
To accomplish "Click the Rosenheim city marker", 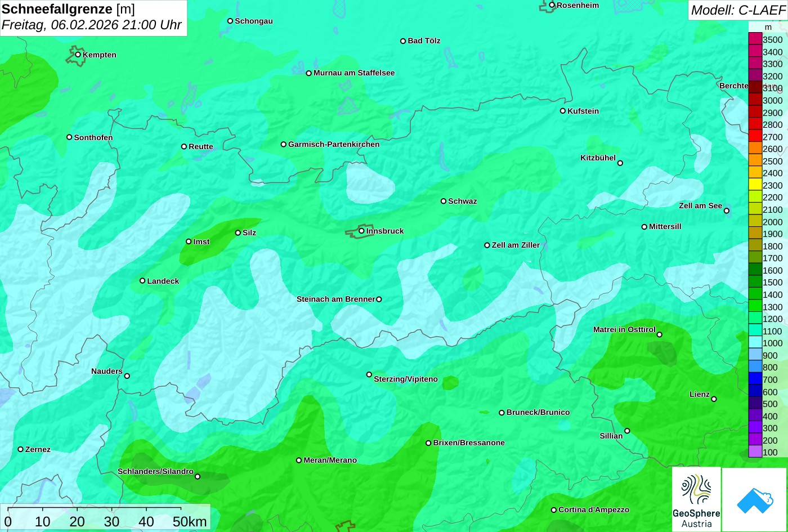I will pyautogui.click(x=552, y=5).
